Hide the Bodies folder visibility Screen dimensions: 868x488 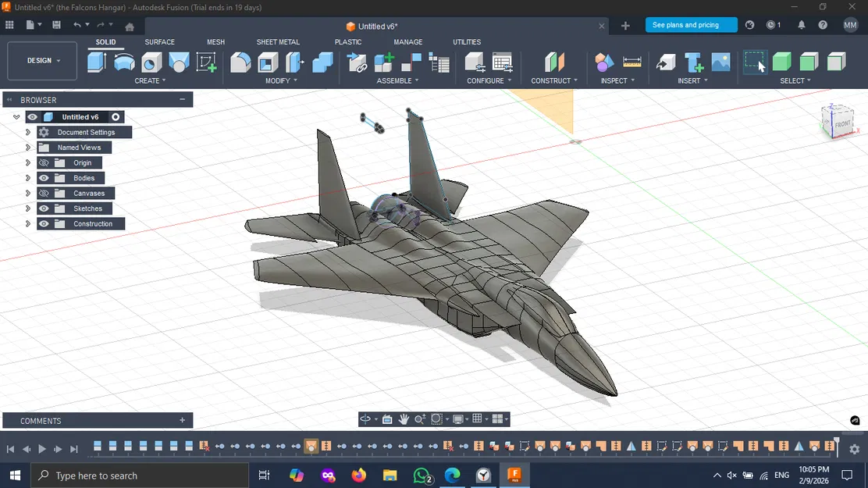43,178
